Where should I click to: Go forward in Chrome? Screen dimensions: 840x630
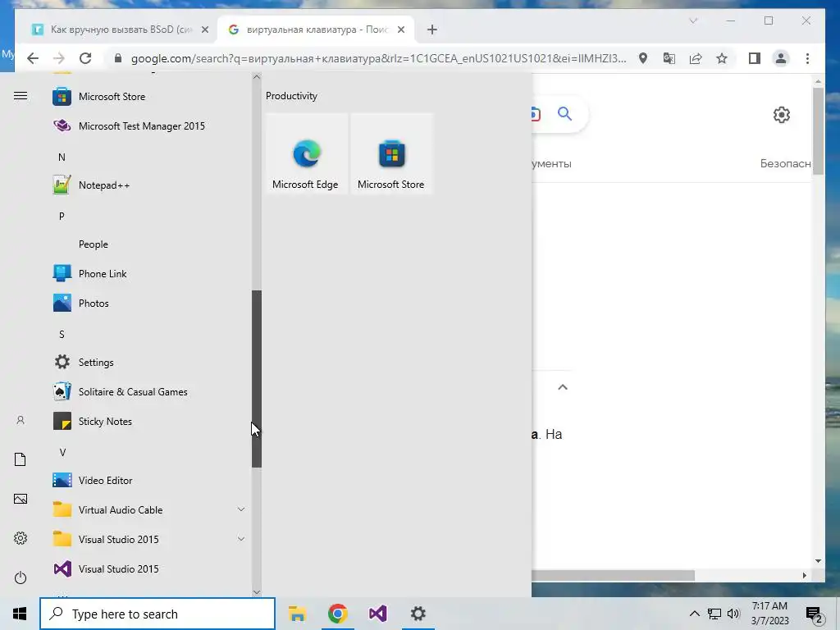click(x=59, y=58)
